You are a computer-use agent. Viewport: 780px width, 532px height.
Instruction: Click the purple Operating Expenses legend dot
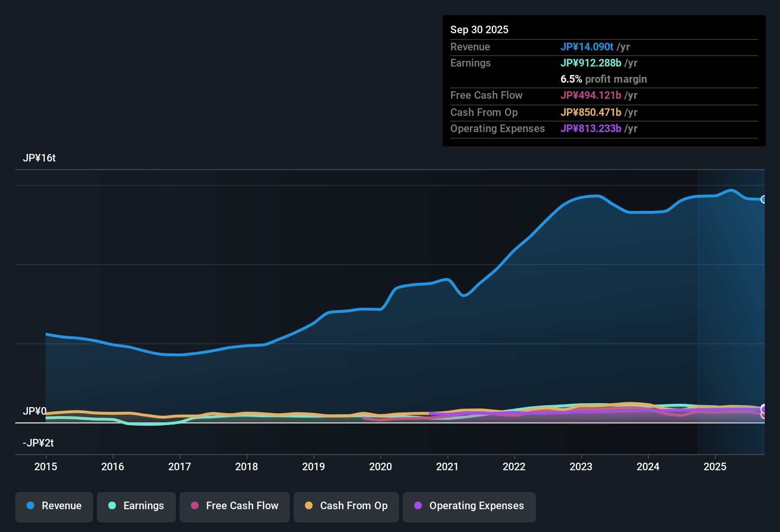(418, 506)
